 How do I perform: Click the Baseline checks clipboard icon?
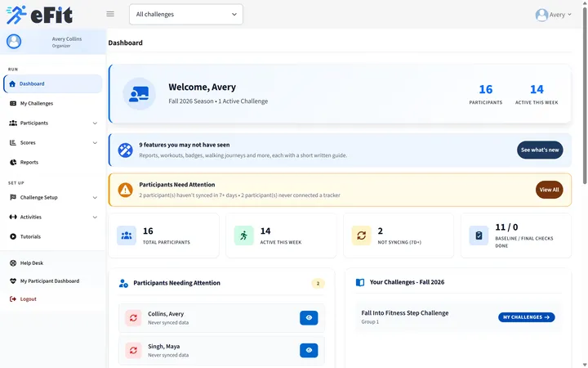pyautogui.click(x=479, y=236)
